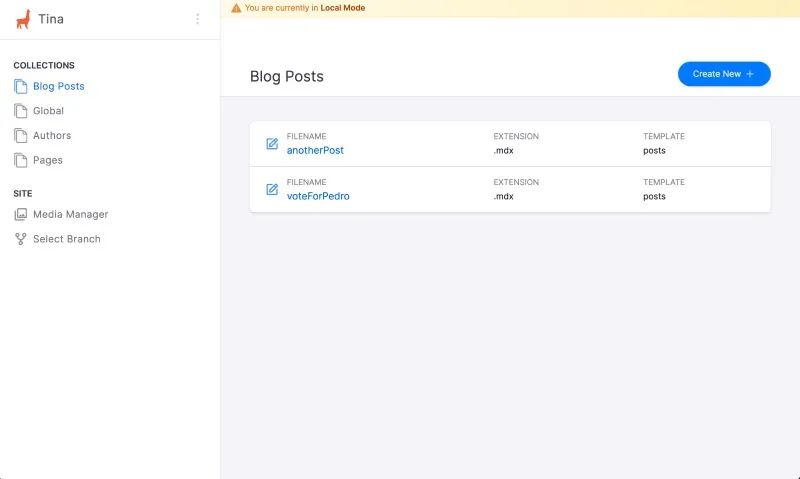This screenshot has width=800, height=479.
Task: Click the Create New button
Action: 724,74
